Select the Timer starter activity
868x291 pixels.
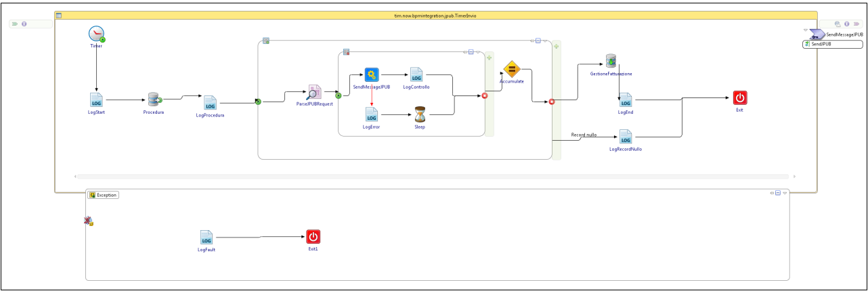[x=96, y=33]
